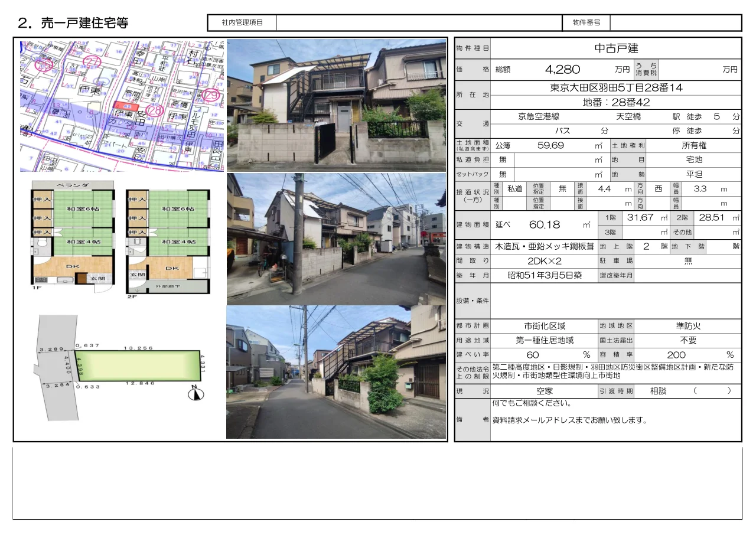Click the 資料請求メールアドレス remark line
The width and height of the screenshot is (756, 535).
click(569, 420)
